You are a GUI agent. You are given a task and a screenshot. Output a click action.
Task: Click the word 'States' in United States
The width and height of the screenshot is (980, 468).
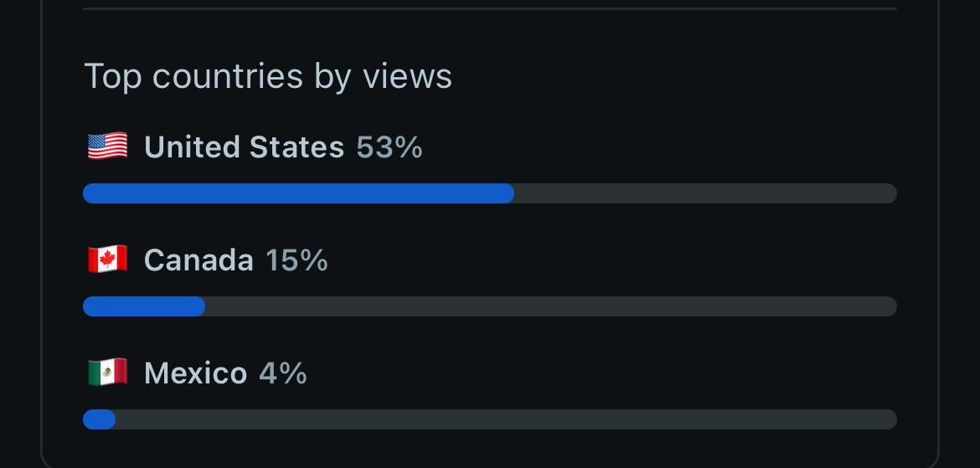point(297,147)
